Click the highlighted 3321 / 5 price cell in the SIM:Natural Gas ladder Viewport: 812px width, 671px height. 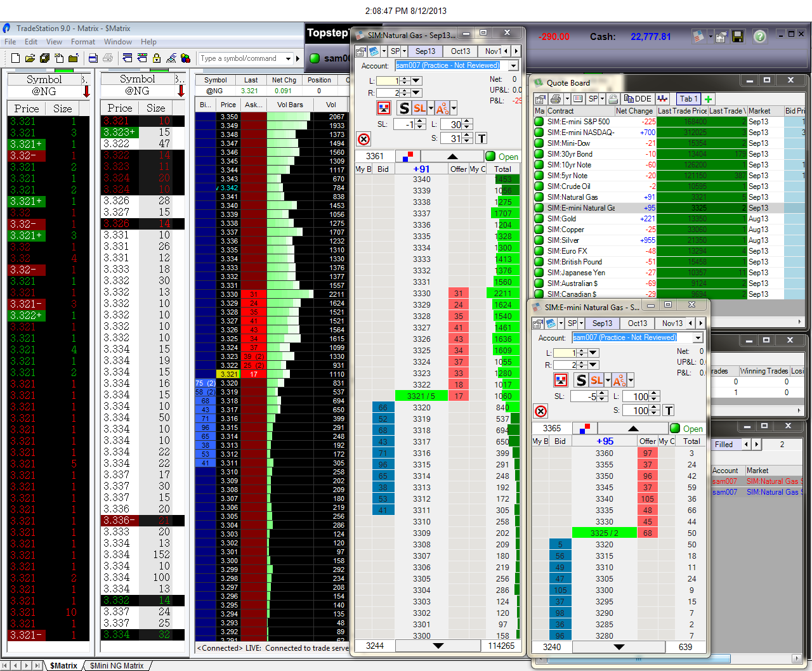[421, 396]
